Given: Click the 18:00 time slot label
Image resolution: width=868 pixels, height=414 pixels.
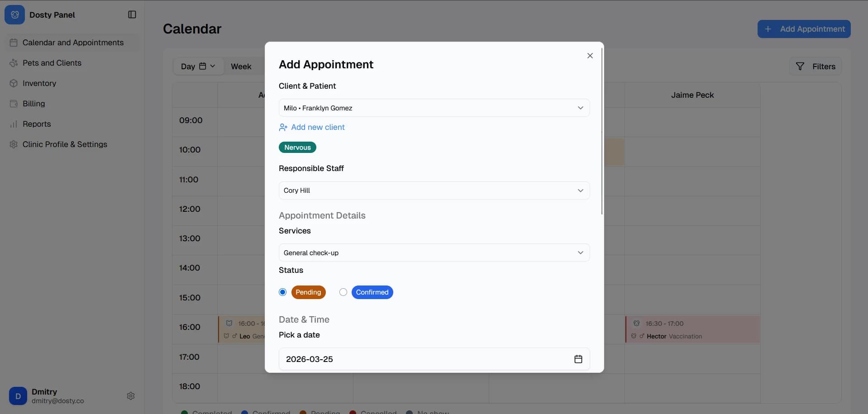Looking at the screenshot, I should pos(190,386).
